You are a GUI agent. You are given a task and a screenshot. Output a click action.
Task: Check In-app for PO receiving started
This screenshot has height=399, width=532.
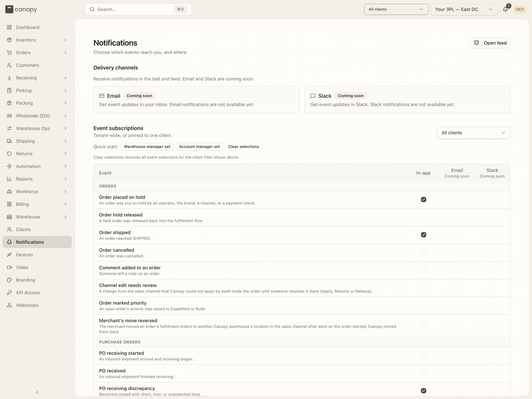tap(424, 355)
